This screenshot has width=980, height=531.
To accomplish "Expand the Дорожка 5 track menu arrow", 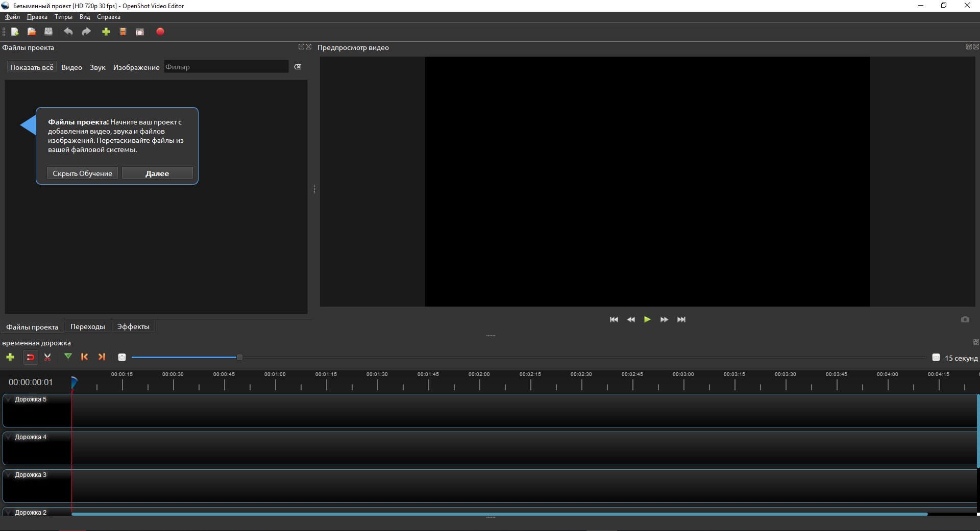I will [9, 399].
